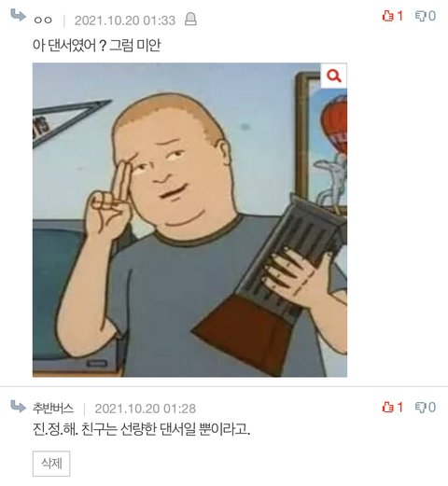Downvote the 추반버스 comment with thumbs-down icon
This screenshot has height=486, width=448.
421,407
